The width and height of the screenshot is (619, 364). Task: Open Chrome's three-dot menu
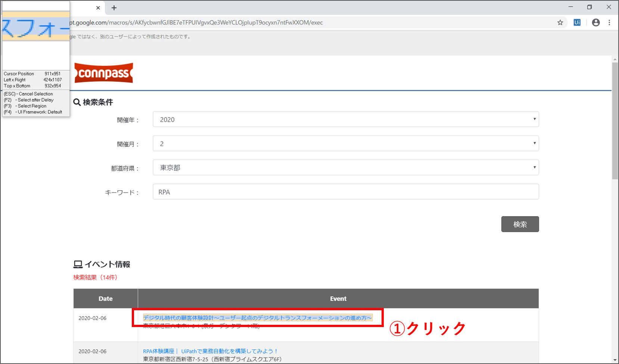pyautogui.click(x=609, y=23)
